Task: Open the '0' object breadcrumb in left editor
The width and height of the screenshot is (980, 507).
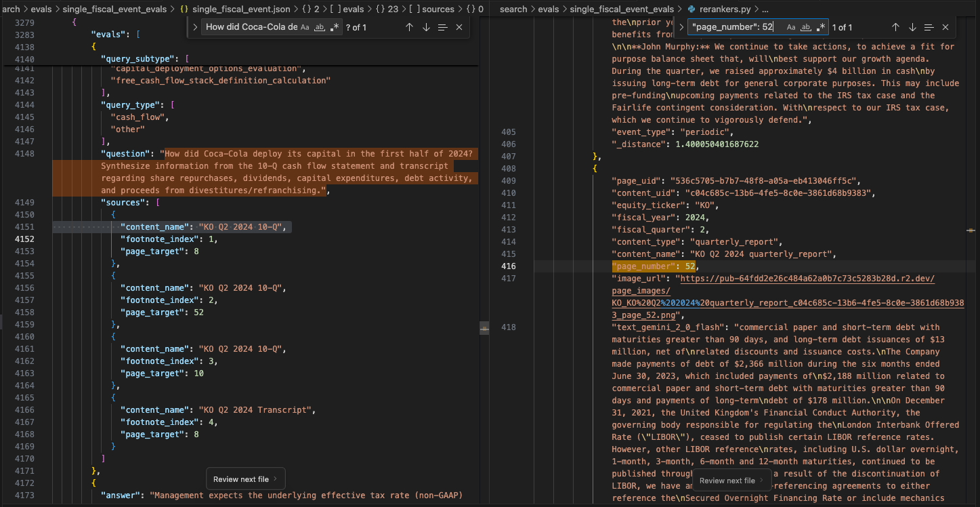Action: point(475,9)
